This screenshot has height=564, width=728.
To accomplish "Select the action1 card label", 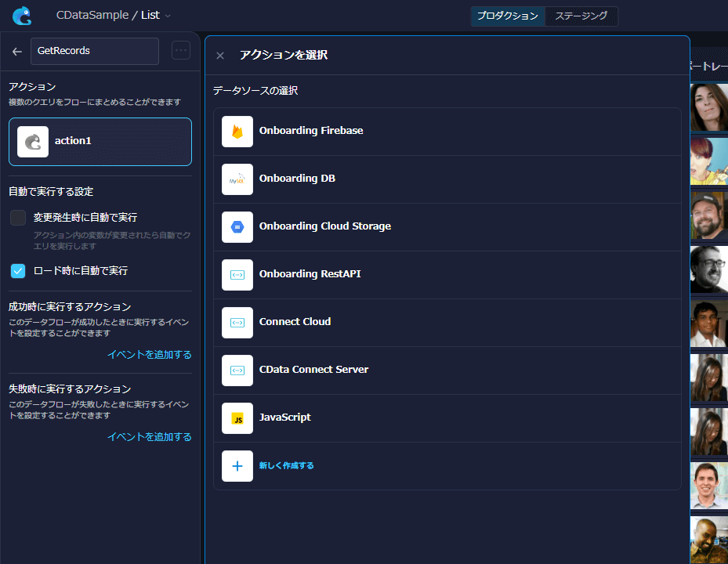I will tap(73, 141).
